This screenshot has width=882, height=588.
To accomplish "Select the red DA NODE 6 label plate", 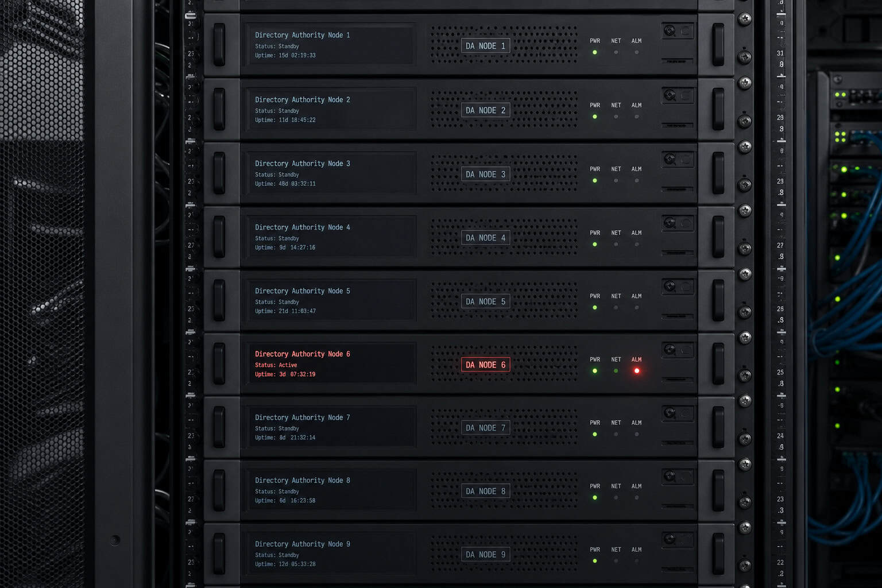I will 486,365.
